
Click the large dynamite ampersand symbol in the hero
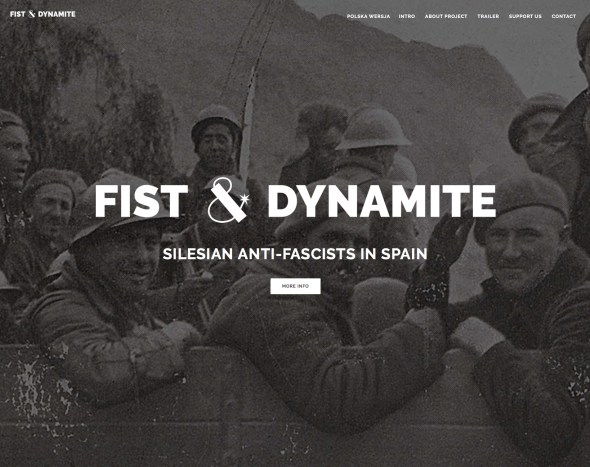[x=228, y=200]
